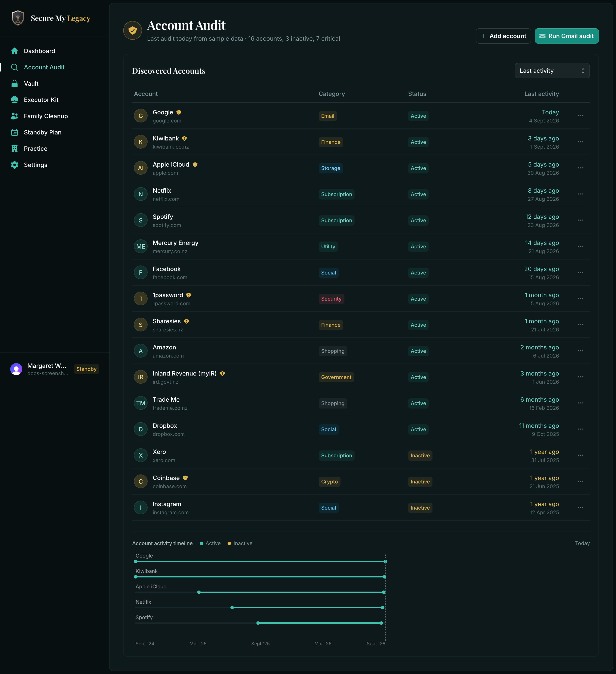The width and height of the screenshot is (616, 674).
Task: Click the Spotify timeline start point
Action: click(x=258, y=623)
